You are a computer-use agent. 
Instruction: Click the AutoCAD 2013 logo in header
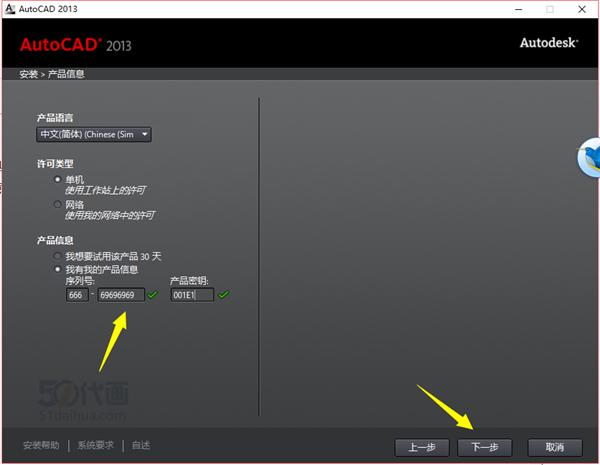[76, 45]
